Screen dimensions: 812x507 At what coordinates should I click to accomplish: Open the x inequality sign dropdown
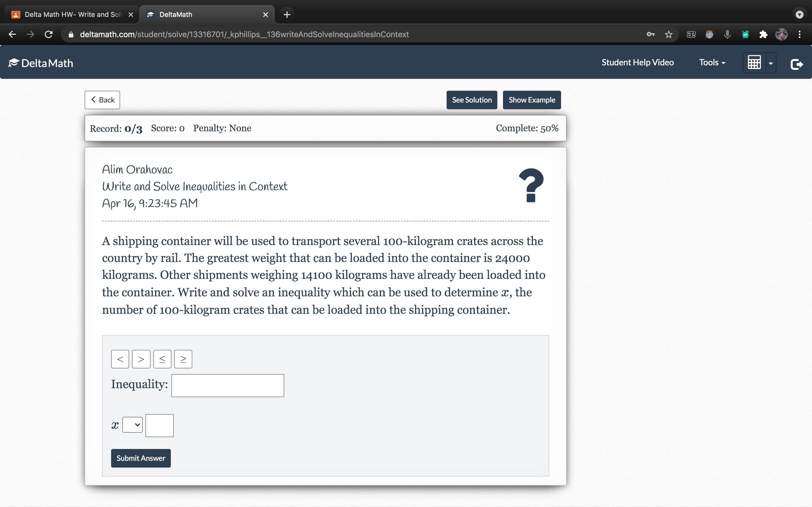point(132,425)
